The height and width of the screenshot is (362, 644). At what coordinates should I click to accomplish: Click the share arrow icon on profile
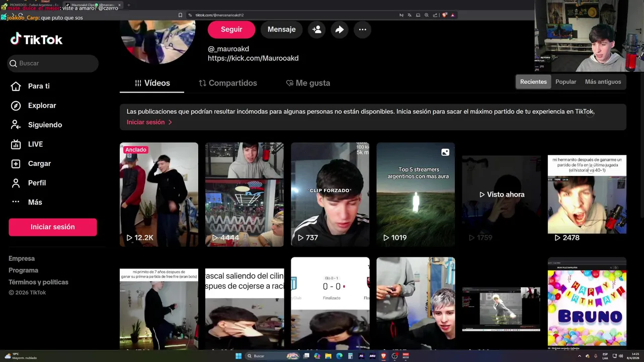(340, 30)
